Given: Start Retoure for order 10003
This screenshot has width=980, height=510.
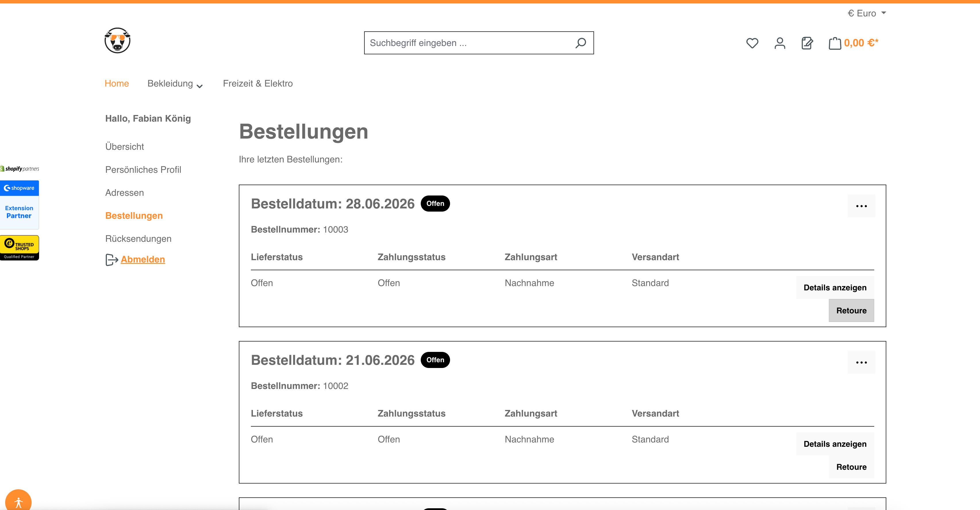Looking at the screenshot, I should (x=852, y=310).
